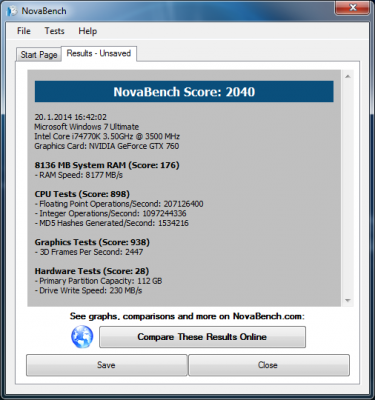375x400 pixels.
Task: Click 8136 MB System RAM heading
Action: tap(107, 165)
